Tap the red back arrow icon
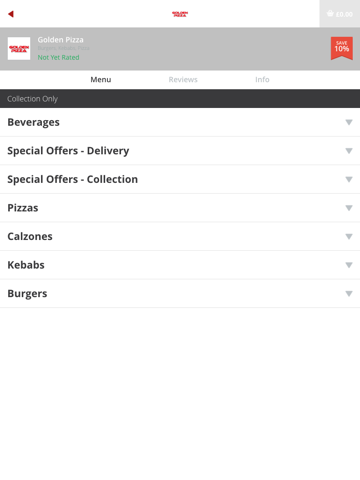 coord(11,14)
